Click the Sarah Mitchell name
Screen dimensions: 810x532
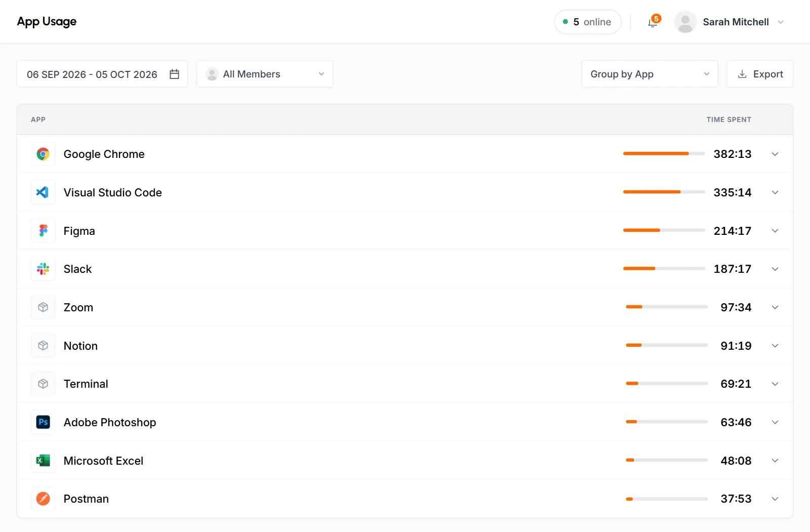coord(736,22)
